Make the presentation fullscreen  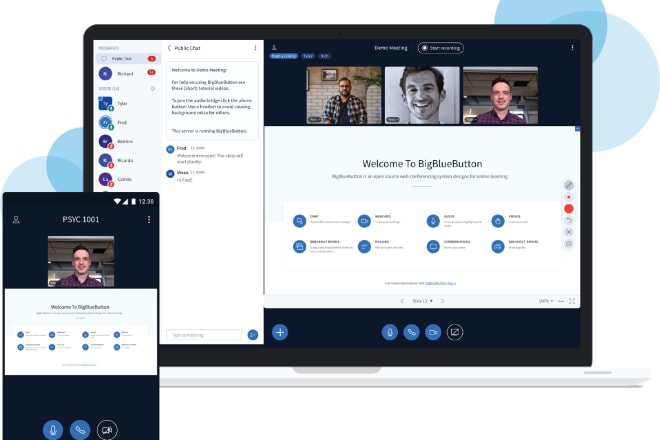click(572, 301)
